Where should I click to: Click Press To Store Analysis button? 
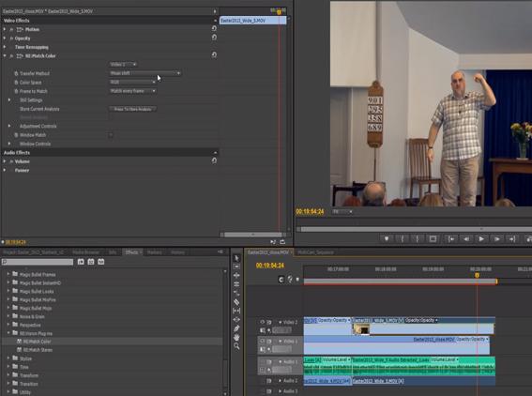point(132,109)
